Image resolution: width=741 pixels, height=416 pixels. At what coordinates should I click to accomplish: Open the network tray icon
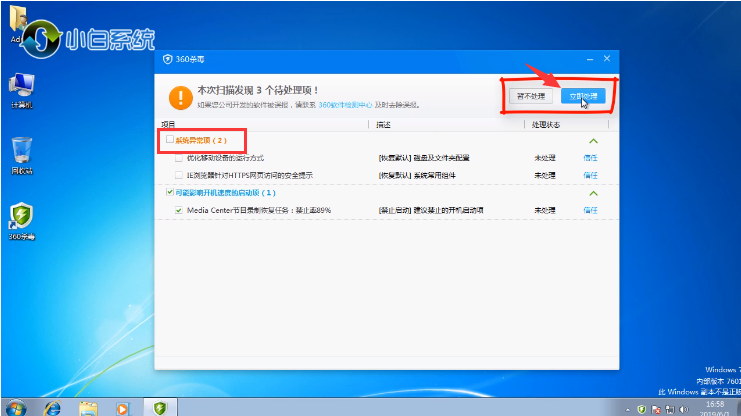pyautogui.click(x=670, y=409)
